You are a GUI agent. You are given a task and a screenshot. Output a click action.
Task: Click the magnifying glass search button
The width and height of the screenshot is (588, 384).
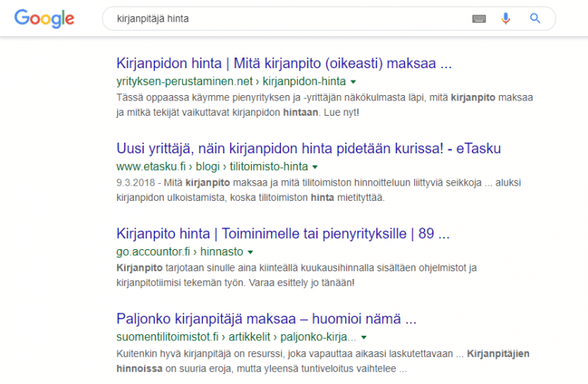pyautogui.click(x=534, y=18)
